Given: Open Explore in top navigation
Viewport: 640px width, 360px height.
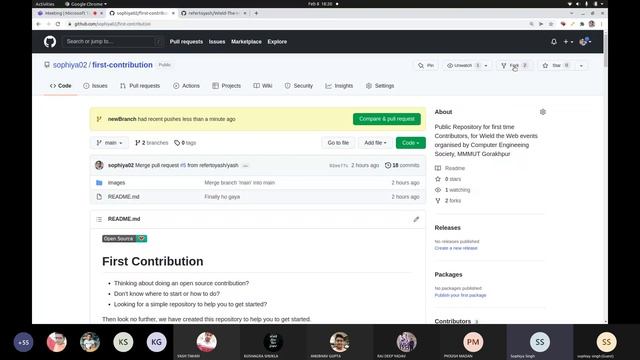Looking at the screenshot, I should 277,42.
